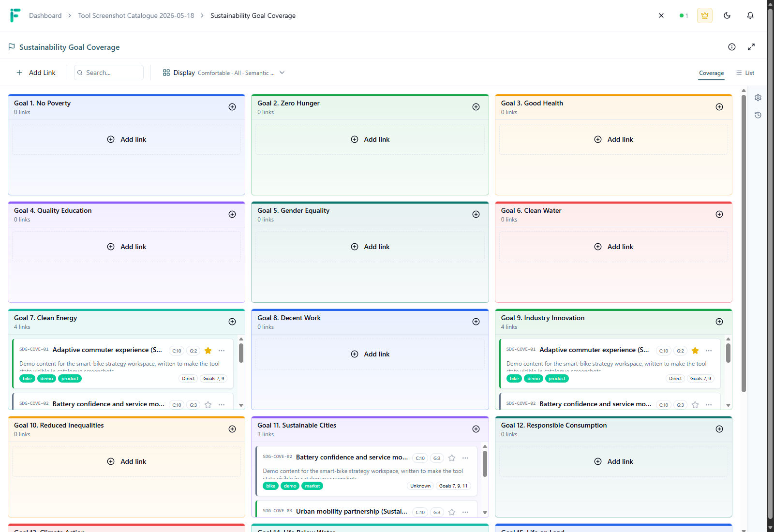Unstar Adaptive commuter experience in Goal 9
Screen dimensions: 774x532
click(695, 351)
